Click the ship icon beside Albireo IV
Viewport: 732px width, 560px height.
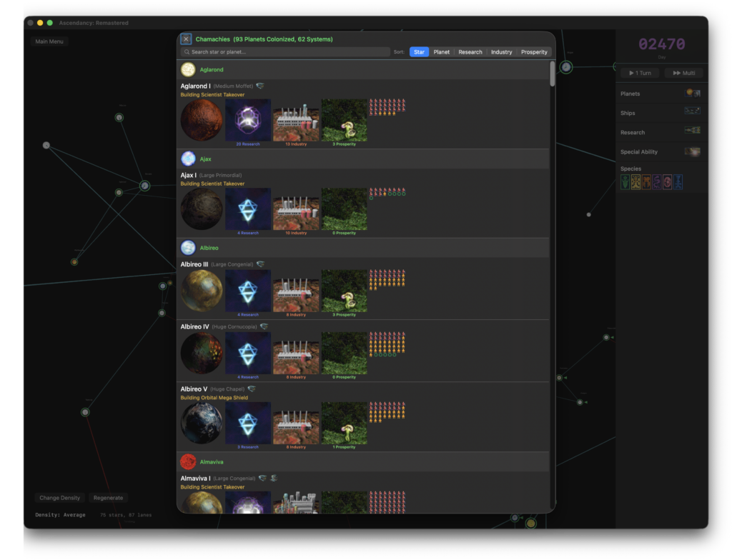[264, 326]
